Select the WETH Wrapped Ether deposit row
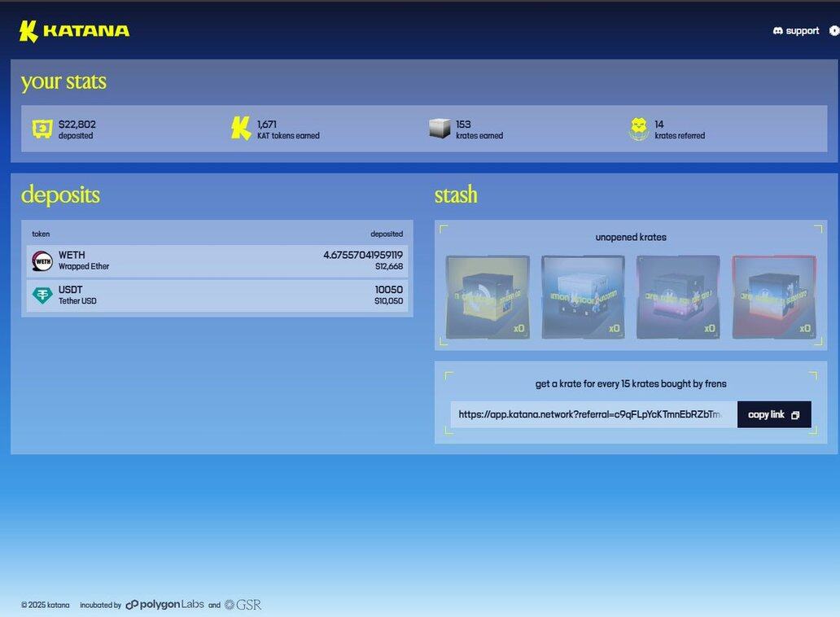Viewport: 840px width, 617px height. tap(217, 261)
